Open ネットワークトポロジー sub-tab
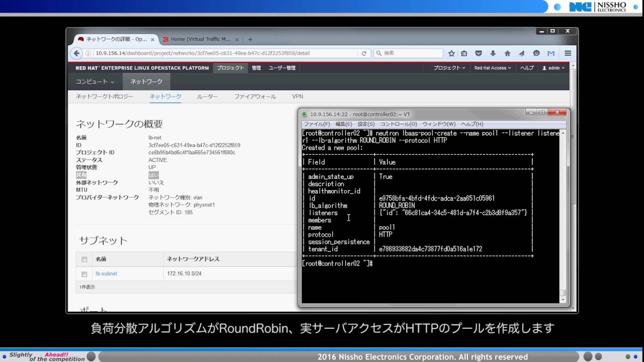The height and width of the screenshot is (362, 644). coord(105,97)
